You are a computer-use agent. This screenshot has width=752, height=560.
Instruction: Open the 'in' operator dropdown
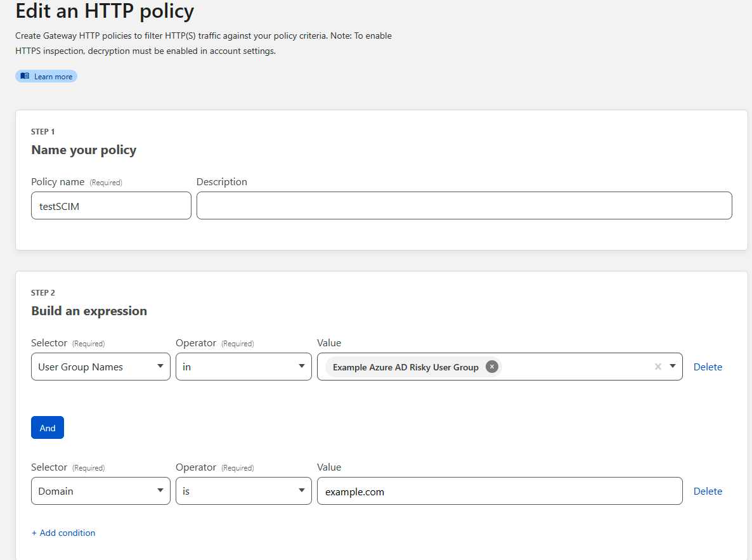[243, 367]
